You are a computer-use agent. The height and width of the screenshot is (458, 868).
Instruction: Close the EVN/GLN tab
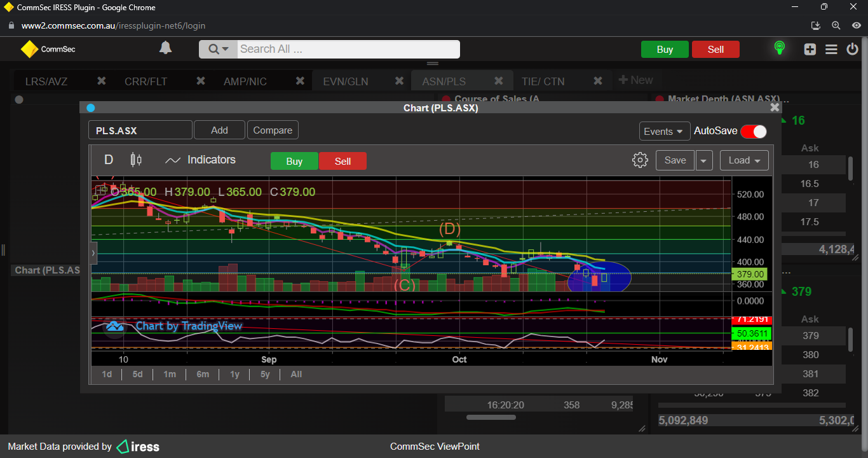399,81
